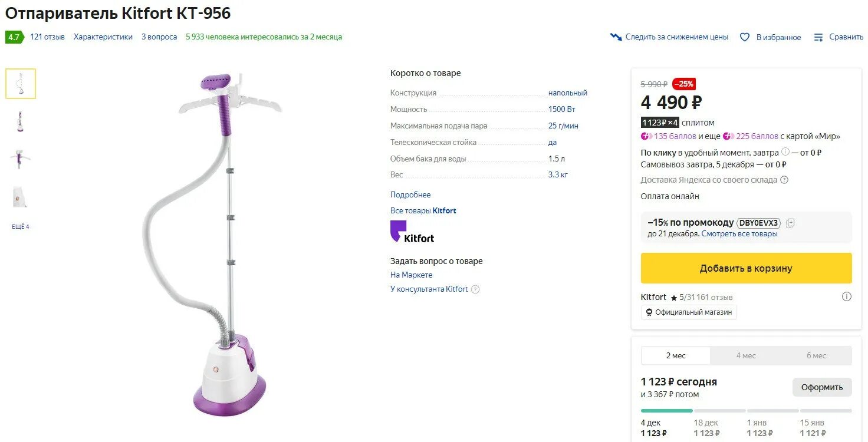Screen dimensions: 868x442
Task: Open 'Характеристики' link
Action: [103, 37]
